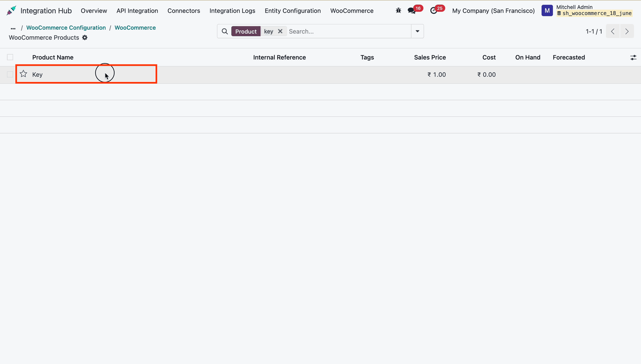The width and height of the screenshot is (641, 364).
Task: Open the WooCommerce Products gear settings
Action: click(85, 38)
